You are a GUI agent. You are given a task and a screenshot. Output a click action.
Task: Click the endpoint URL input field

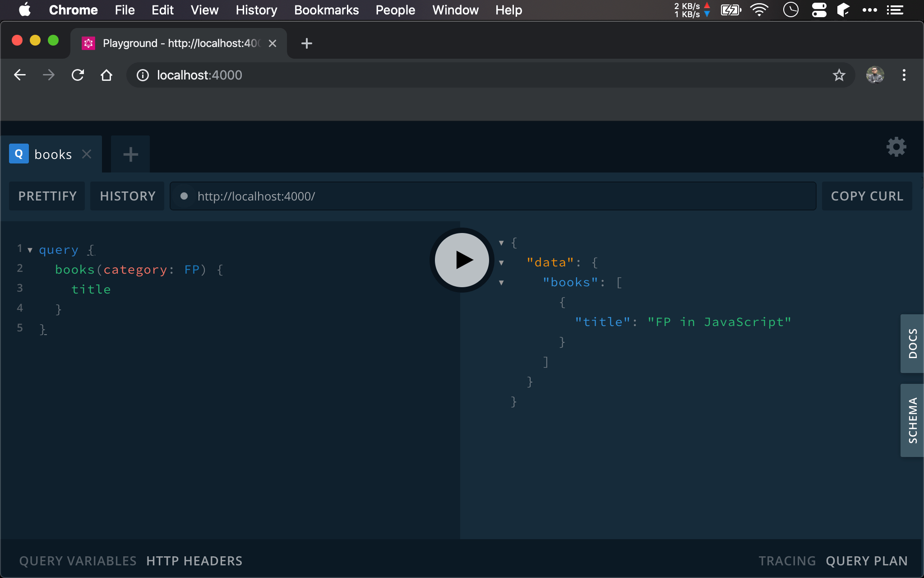[x=492, y=196]
